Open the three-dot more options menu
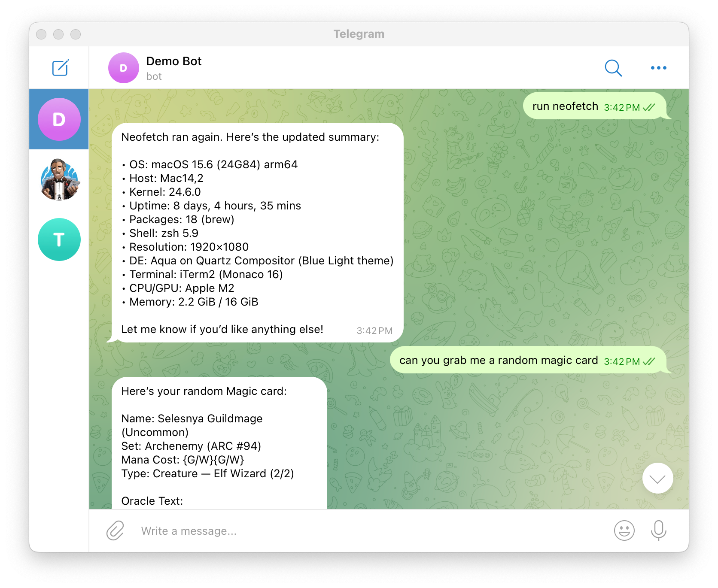 click(658, 68)
